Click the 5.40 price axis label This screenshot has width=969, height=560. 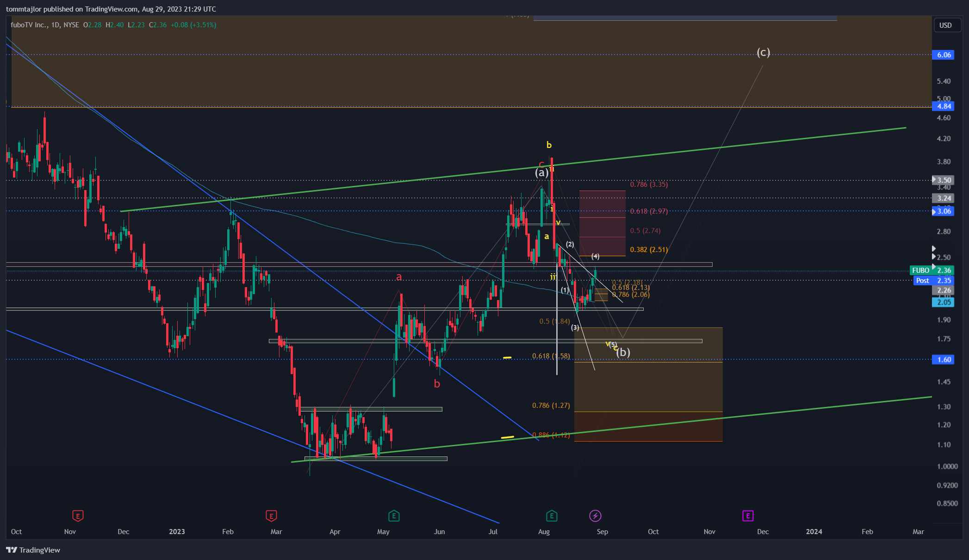tap(944, 81)
